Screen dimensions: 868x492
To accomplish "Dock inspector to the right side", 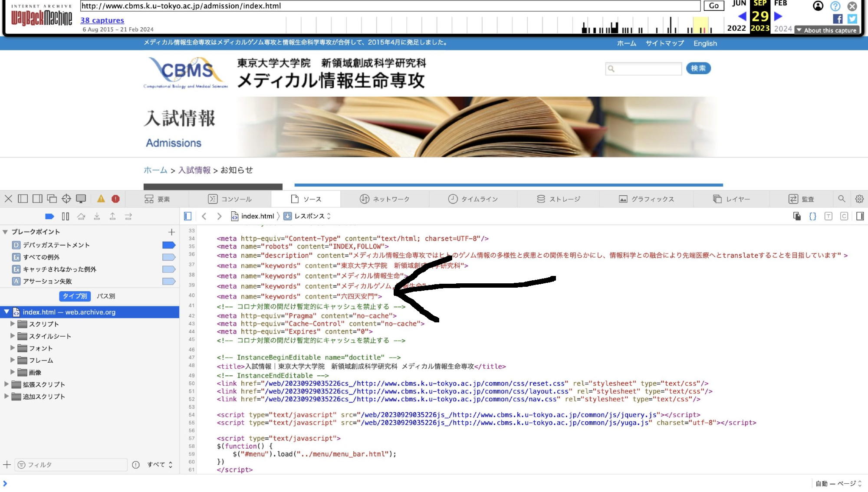I will (x=38, y=199).
